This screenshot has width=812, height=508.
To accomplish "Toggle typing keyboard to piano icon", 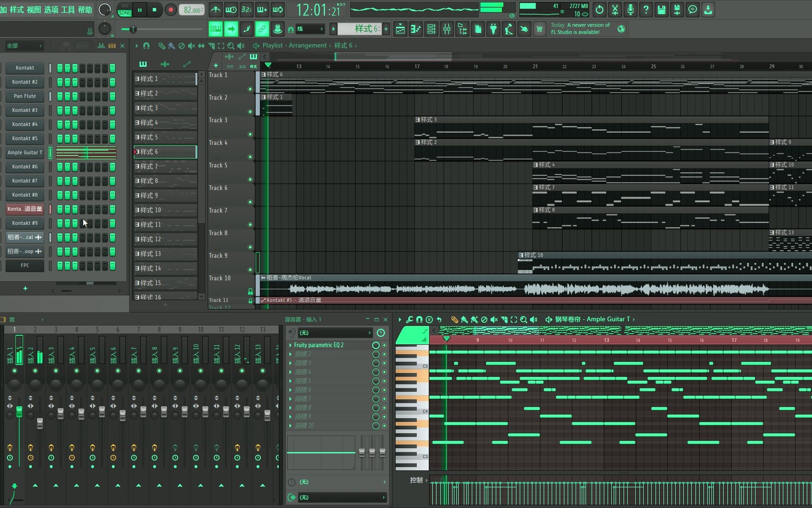I will 216,29.
